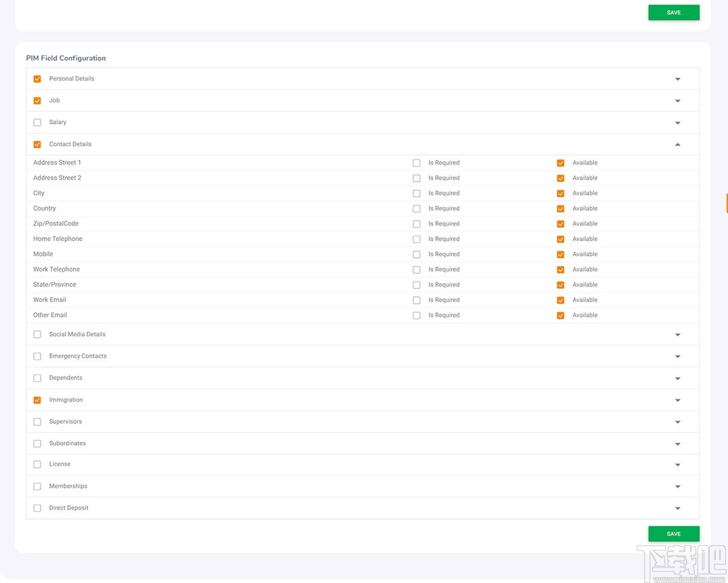Mark City as required
Image resolution: width=728 pixels, height=583 pixels.
coord(417,194)
